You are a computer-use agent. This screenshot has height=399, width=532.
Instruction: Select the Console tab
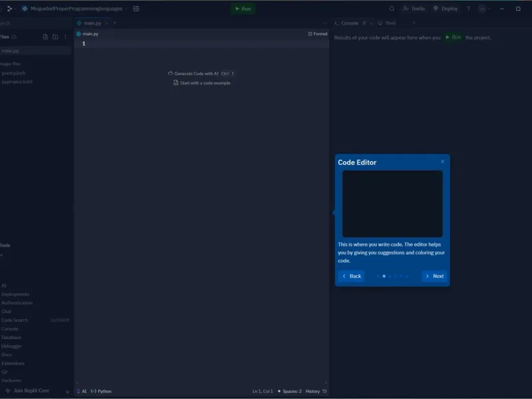pyautogui.click(x=346, y=23)
